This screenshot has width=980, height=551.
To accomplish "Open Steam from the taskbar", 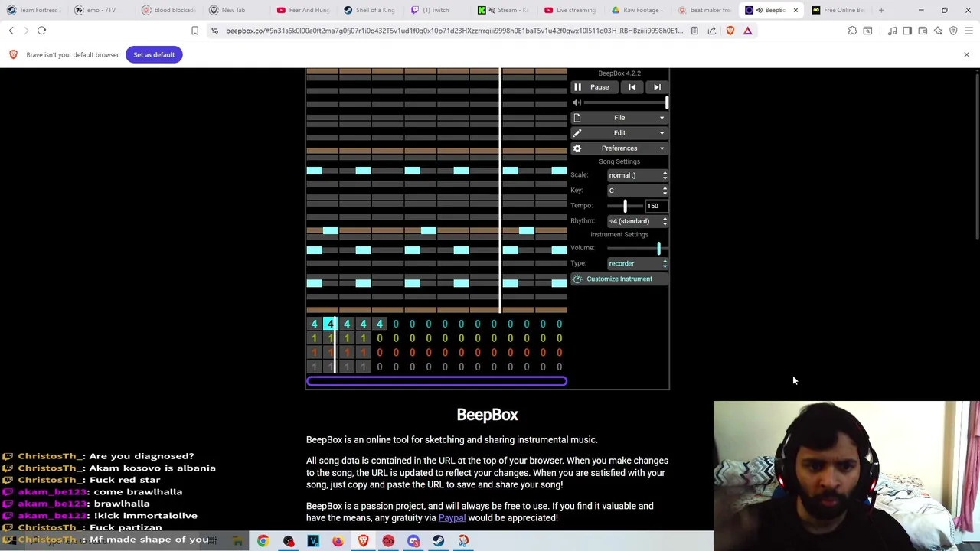I will (438, 541).
